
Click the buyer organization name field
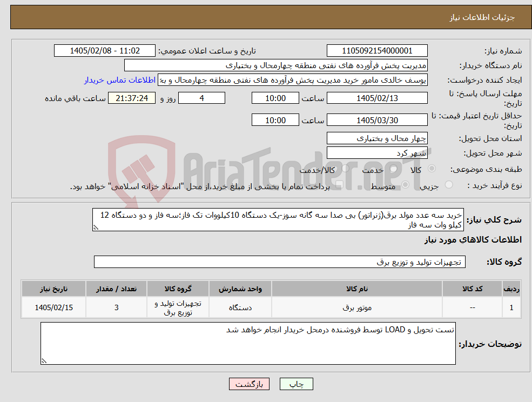(276, 65)
